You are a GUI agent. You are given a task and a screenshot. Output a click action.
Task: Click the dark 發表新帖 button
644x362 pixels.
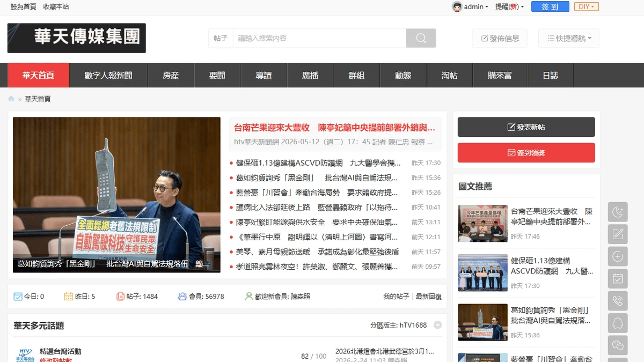pyautogui.click(x=526, y=127)
